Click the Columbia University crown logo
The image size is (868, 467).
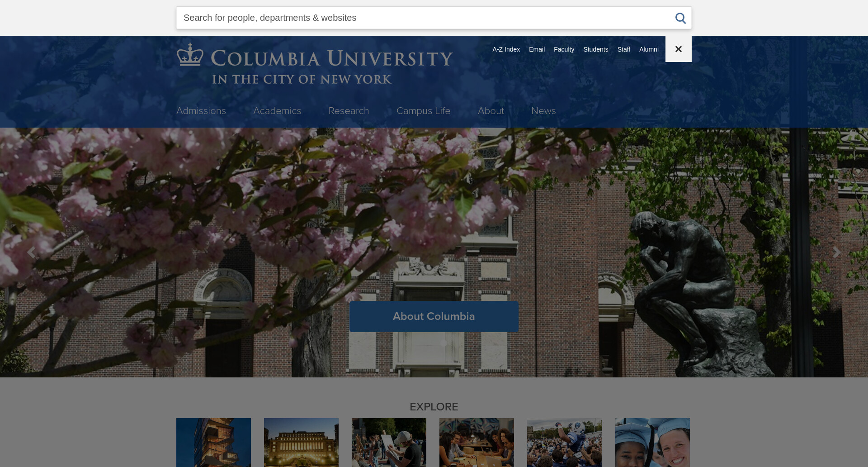pyautogui.click(x=190, y=55)
